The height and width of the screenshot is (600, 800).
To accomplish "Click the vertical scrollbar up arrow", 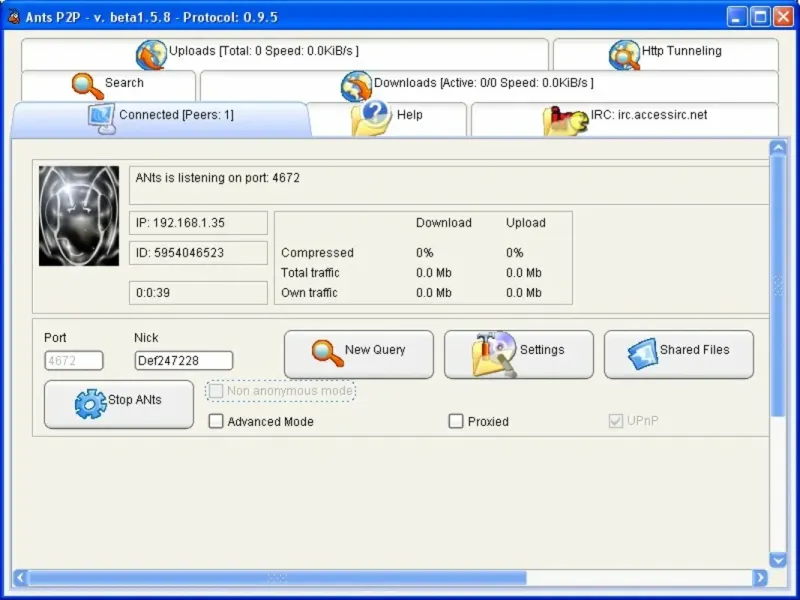I will [x=778, y=148].
